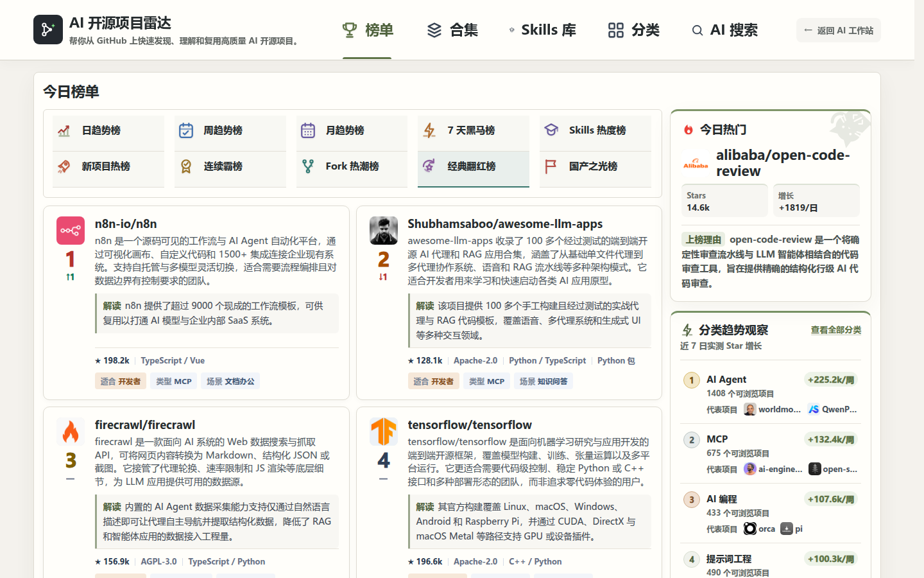Select the 日趋势榜 chart icon

[x=64, y=130]
